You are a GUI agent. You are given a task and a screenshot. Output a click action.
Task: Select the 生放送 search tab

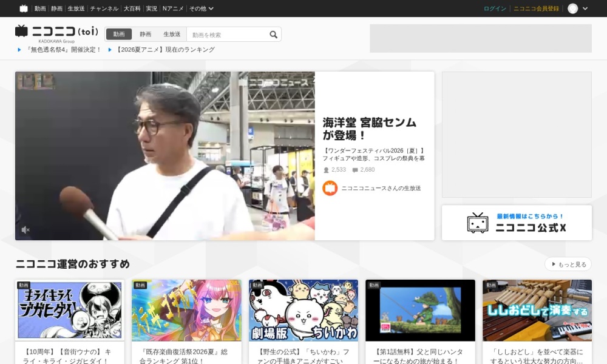pos(172,34)
